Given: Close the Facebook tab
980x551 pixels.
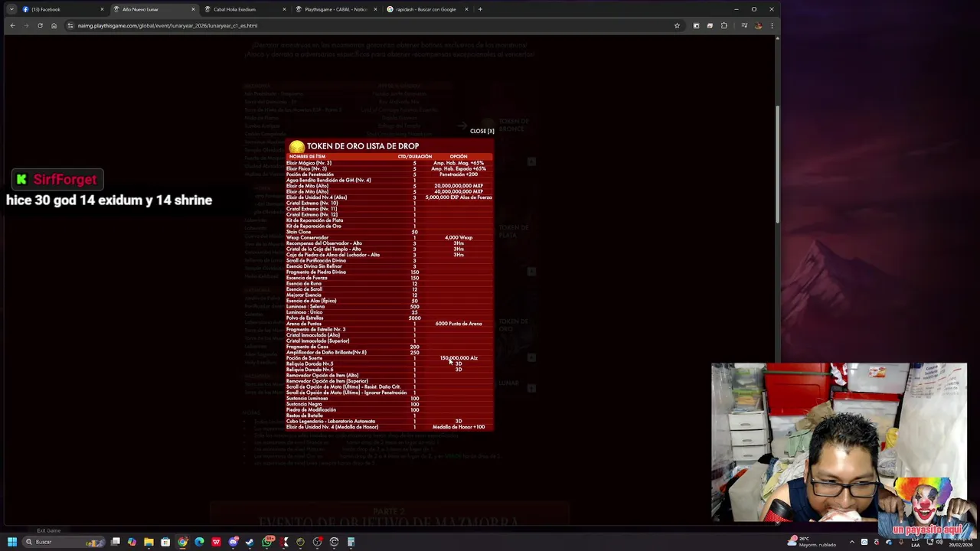Looking at the screenshot, I should point(102,9).
